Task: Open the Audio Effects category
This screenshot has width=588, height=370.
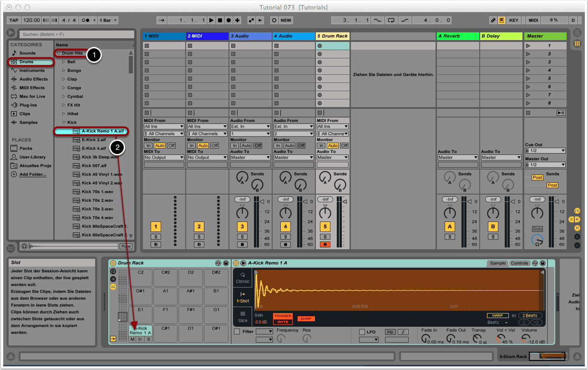Action: pyautogui.click(x=33, y=79)
